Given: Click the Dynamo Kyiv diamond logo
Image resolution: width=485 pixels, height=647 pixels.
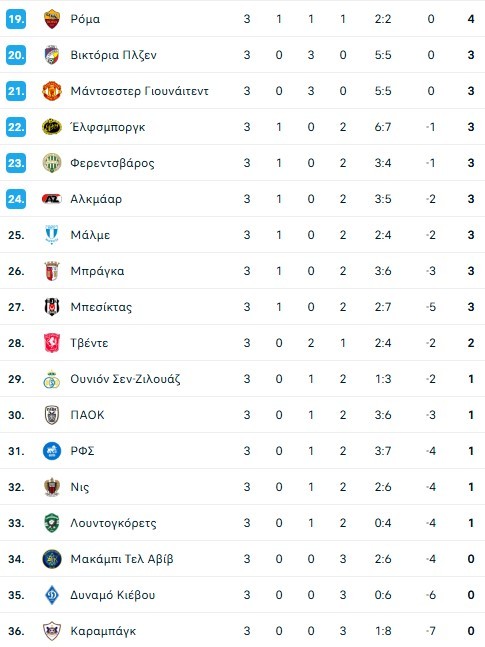Looking at the screenshot, I should (52, 595).
